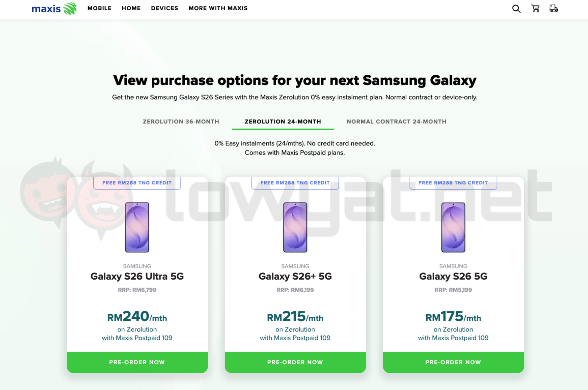Pre-order the Galaxy S26 Ultra 5G
Screen dimensions: 588x390
(137, 362)
